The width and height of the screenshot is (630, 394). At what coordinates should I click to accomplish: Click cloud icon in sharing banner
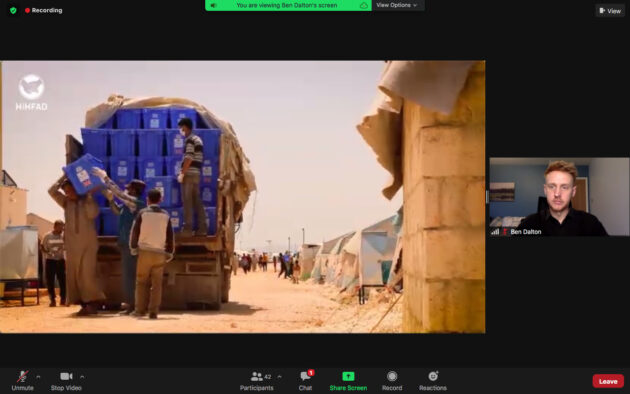[363, 5]
